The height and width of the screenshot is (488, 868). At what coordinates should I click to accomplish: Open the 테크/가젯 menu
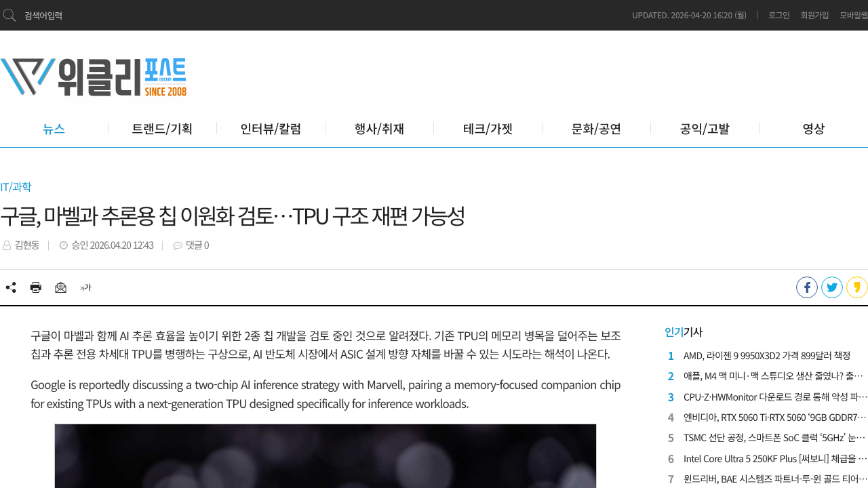point(488,129)
